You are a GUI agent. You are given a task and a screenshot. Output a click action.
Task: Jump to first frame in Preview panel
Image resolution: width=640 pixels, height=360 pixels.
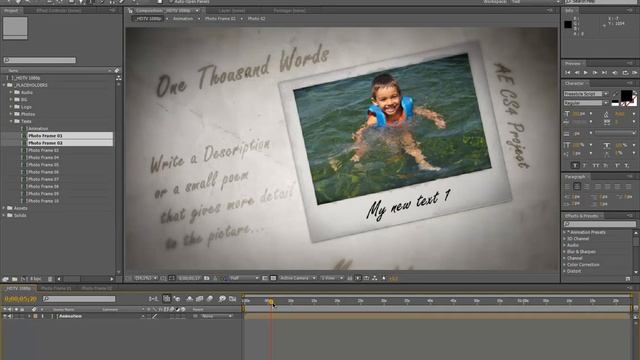568,73
